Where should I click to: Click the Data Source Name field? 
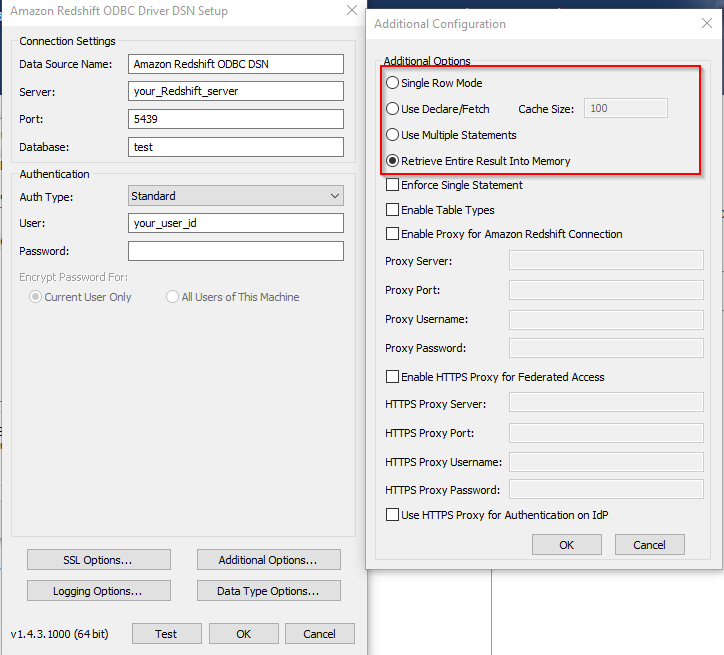tap(235, 64)
